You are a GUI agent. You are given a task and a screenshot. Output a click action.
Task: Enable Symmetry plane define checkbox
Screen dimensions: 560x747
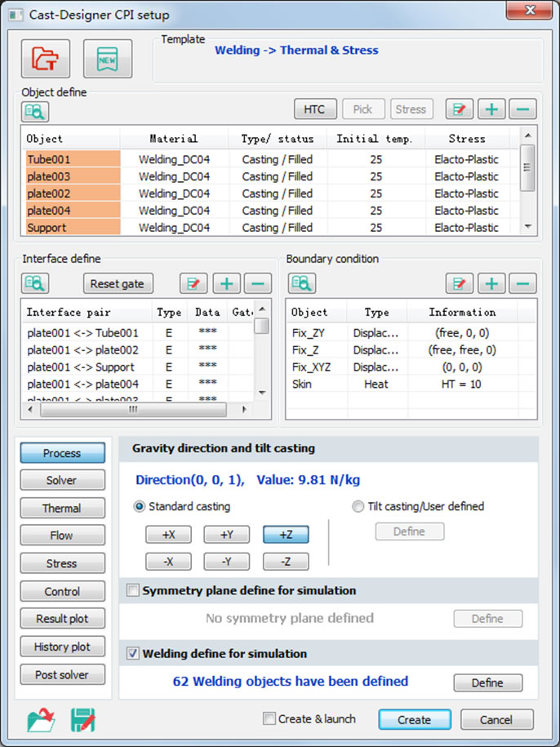pos(133,591)
